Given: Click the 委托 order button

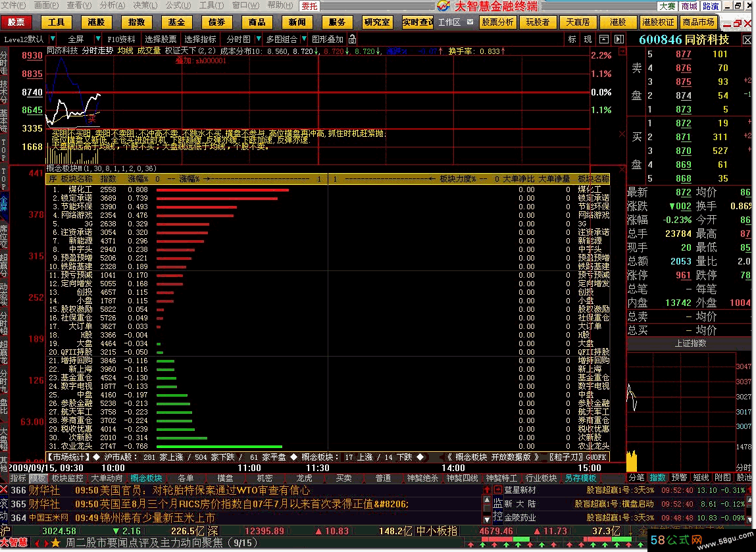Looking at the screenshot, I should coord(309,7).
